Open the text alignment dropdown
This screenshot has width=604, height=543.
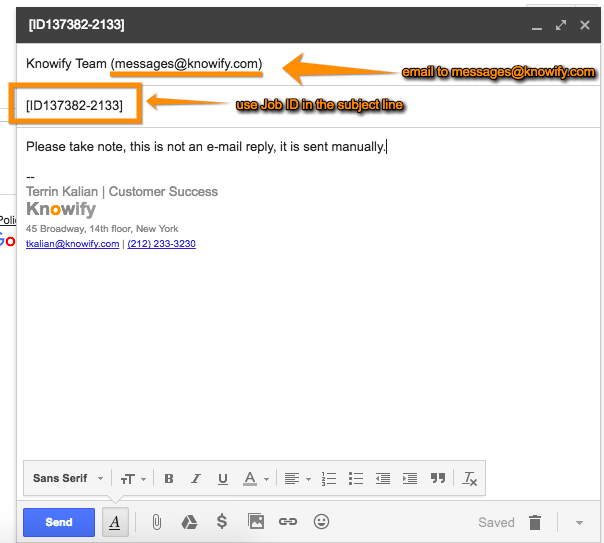click(297, 478)
